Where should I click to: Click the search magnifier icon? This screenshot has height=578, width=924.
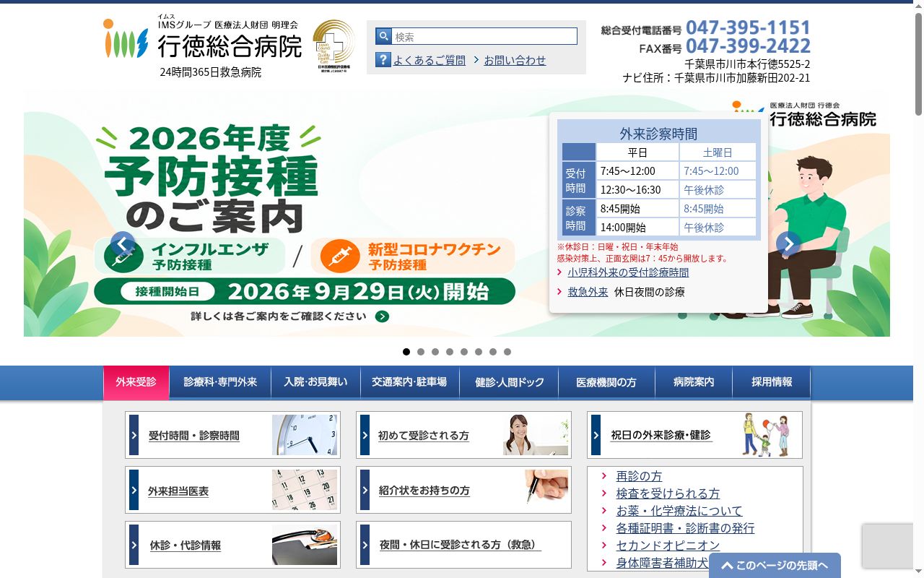383,36
